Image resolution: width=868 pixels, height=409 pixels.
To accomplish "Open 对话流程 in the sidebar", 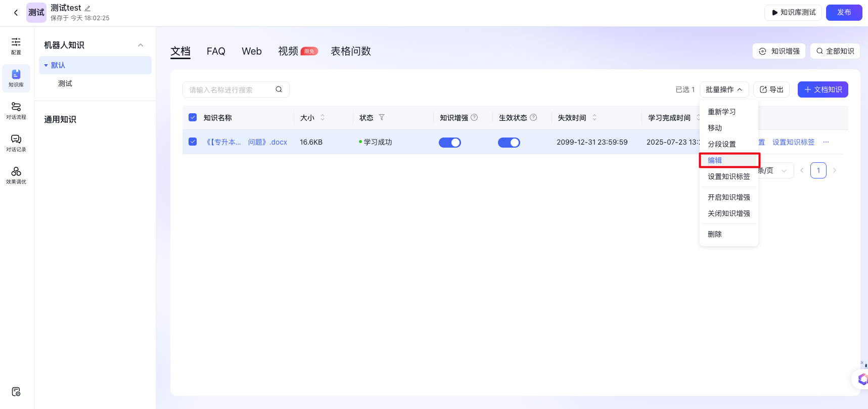I will (x=16, y=110).
